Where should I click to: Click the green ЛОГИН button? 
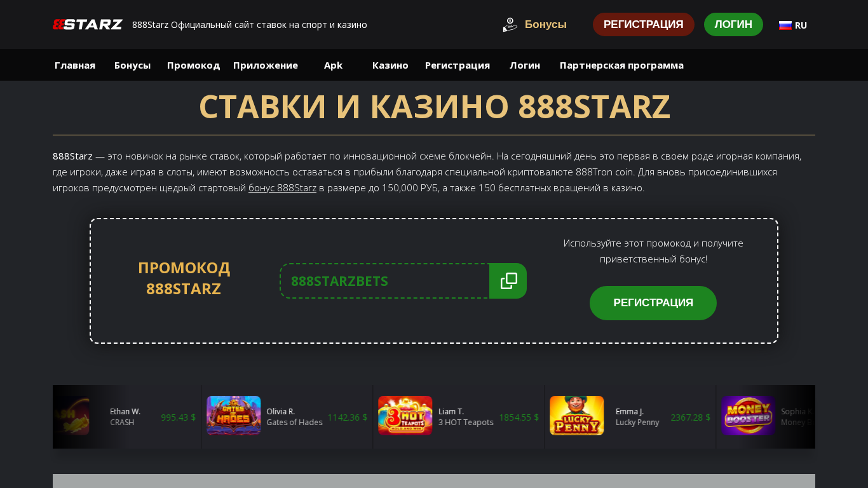click(733, 25)
